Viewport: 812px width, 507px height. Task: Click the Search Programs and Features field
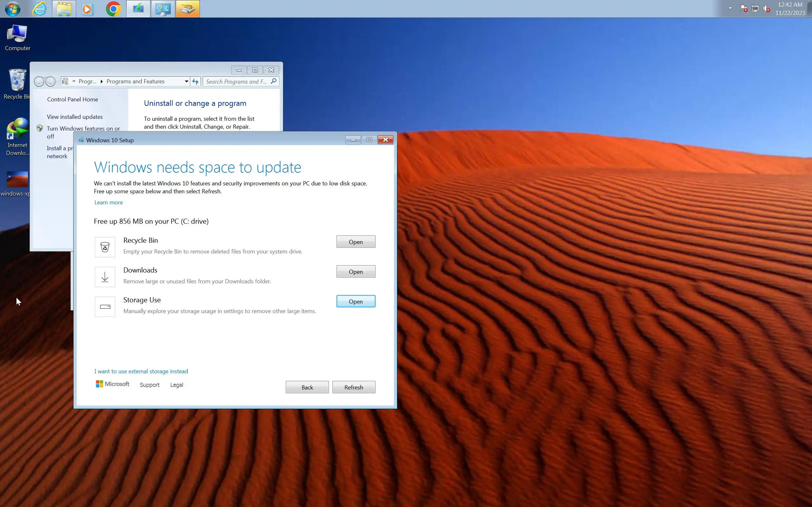click(236, 81)
